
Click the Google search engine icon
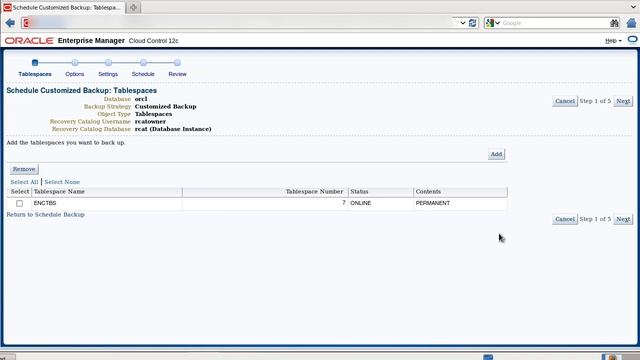click(x=490, y=23)
